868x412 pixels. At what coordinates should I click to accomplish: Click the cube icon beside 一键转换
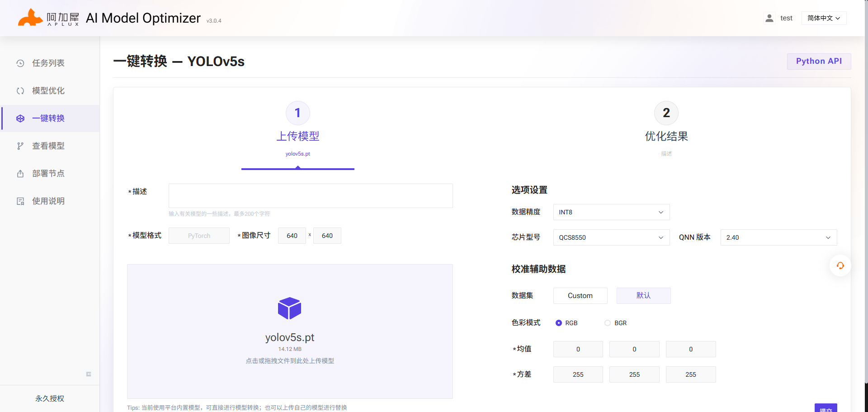pos(20,118)
